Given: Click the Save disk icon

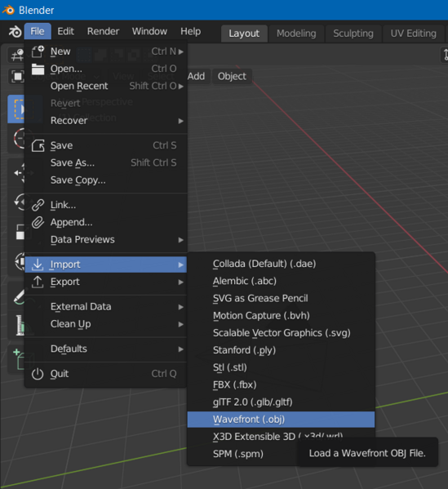Looking at the screenshot, I should [x=38, y=145].
